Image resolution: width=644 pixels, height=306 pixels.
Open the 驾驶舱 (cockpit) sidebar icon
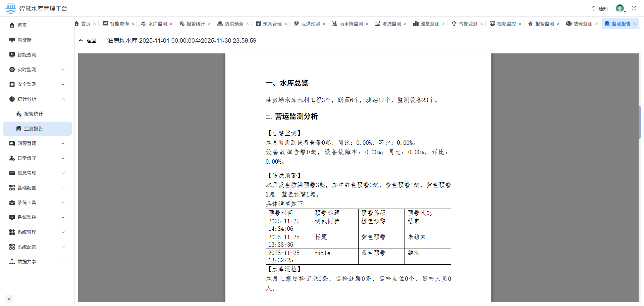[11, 40]
